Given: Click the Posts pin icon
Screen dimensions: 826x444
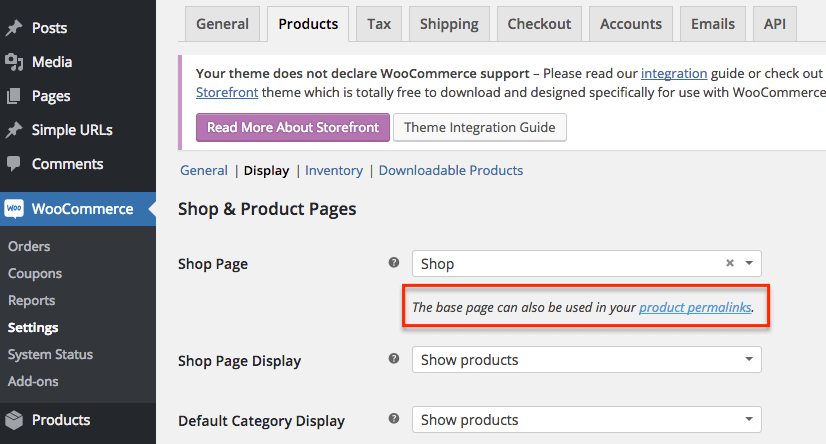Looking at the screenshot, I should click(14, 27).
